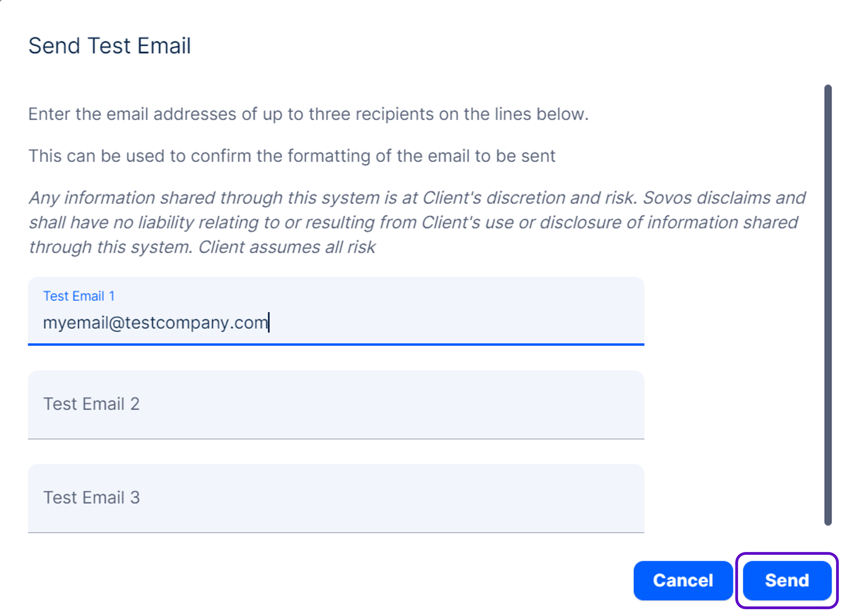Click the typed address myemail@testcompany.com

click(155, 323)
